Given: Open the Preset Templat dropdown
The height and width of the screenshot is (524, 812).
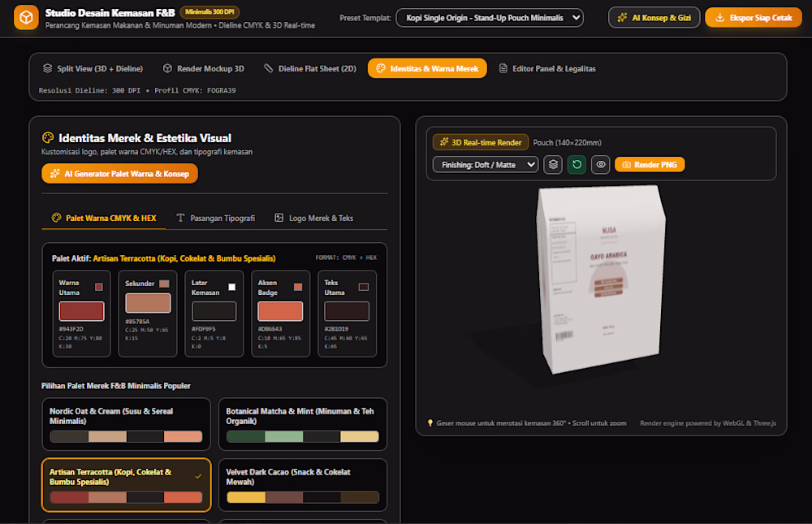Looking at the screenshot, I should coord(490,18).
